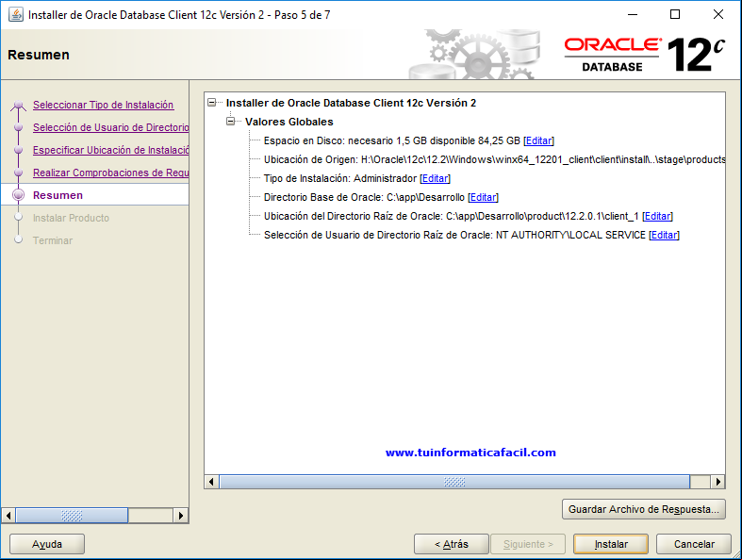Go back with the Atrás button

coord(451,544)
